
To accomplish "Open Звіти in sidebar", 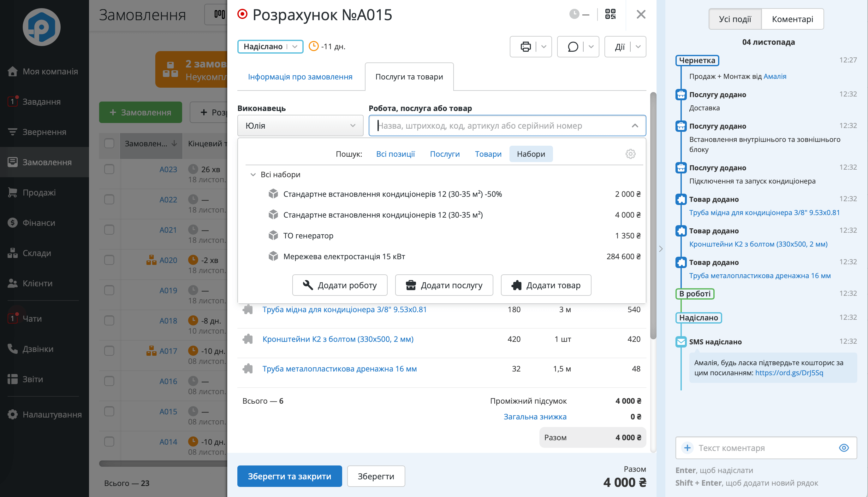I will (x=45, y=379).
